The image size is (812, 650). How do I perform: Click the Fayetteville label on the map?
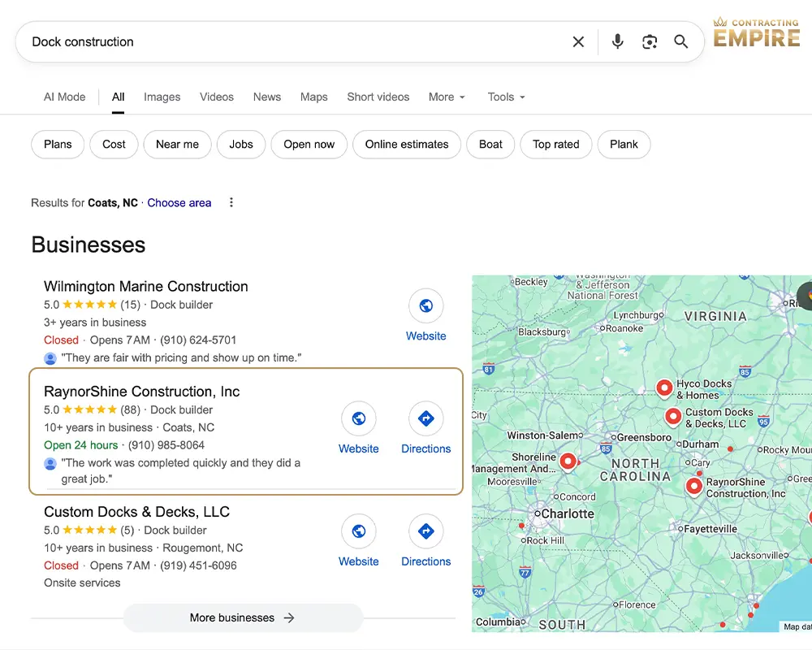[x=710, y=529]
